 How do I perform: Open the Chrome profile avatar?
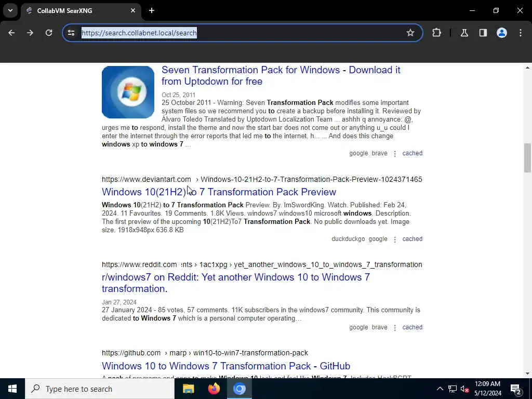(x=501, y=33)
